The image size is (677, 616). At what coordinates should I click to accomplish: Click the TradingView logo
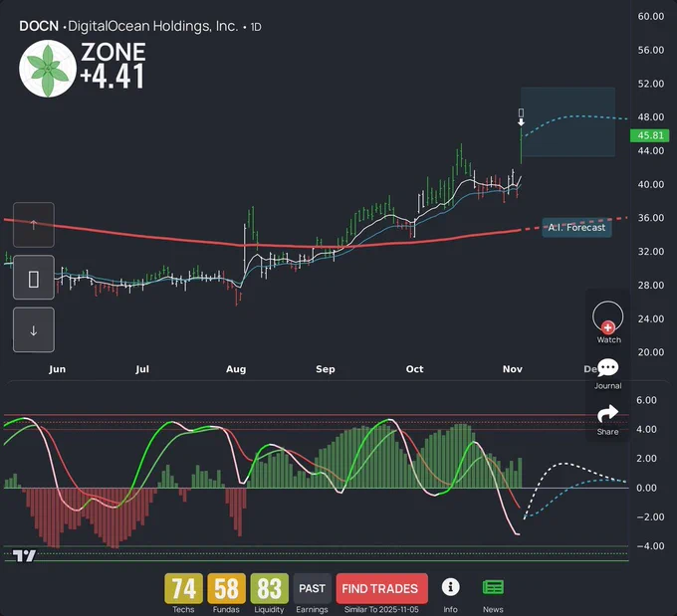pyautogui.click(x=25, y=556)
